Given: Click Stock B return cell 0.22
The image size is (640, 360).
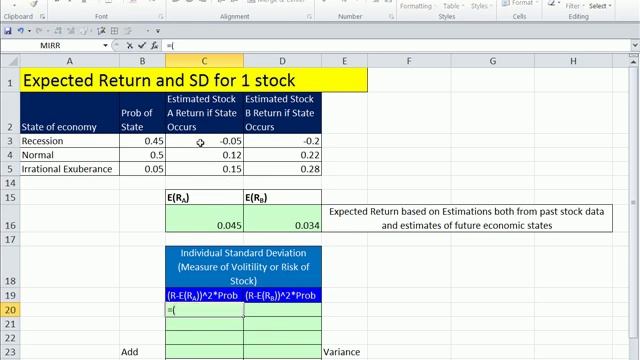Looking at the screenshot, I should coord(282,155).
